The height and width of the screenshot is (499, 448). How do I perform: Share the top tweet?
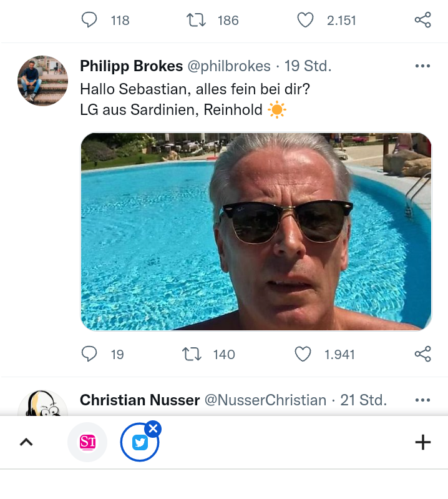422,20
